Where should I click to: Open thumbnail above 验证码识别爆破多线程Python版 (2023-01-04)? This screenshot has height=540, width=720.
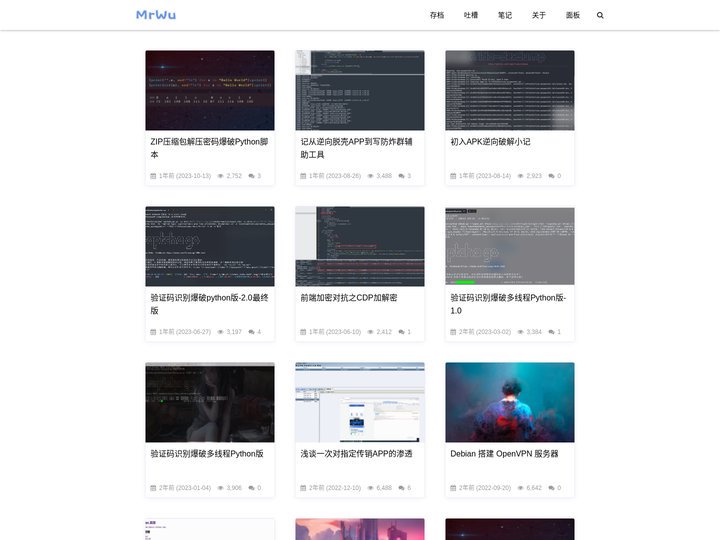tap(210, 403)
